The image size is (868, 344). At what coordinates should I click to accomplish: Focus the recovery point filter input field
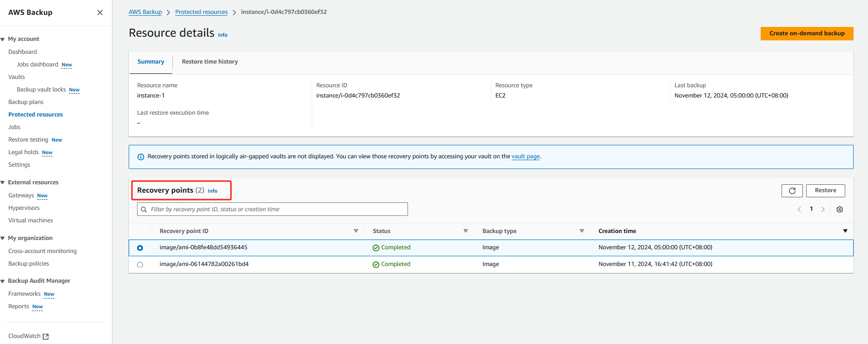pyautogui.click(x=272, y=209)
